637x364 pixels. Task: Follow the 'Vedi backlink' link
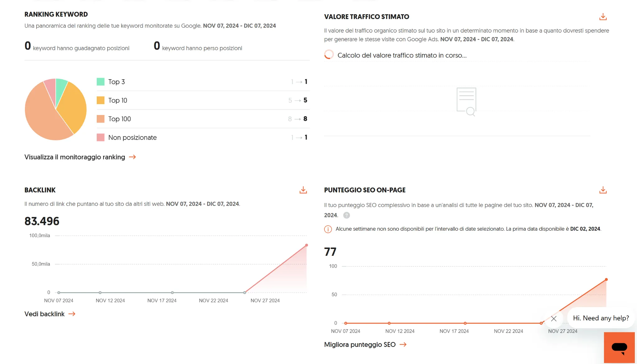[x=44, y=314]
